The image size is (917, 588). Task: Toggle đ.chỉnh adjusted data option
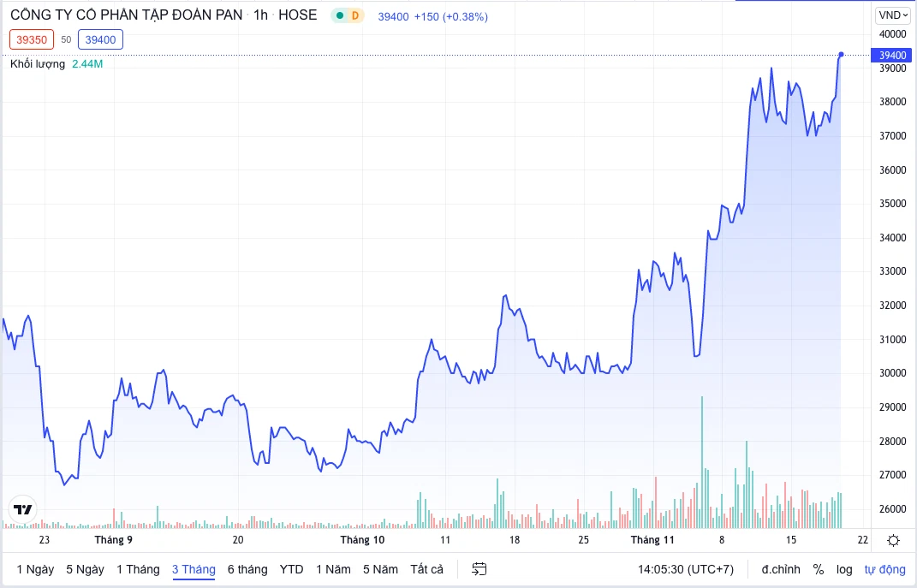780,569
